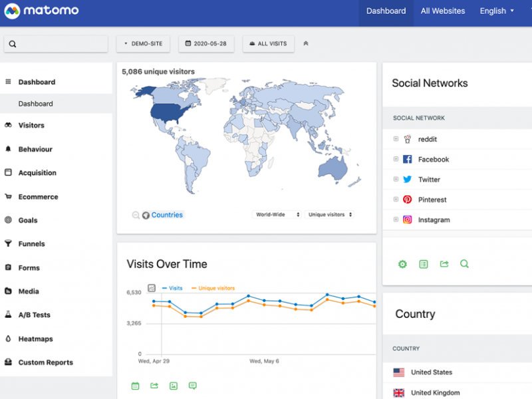Open the metrics picker on the graph
Viewport: 532px width, 399px height.
click(x=152, y=288)
